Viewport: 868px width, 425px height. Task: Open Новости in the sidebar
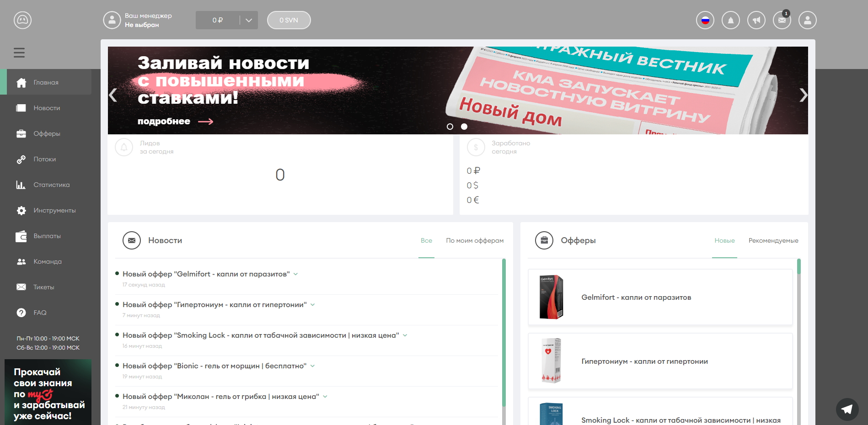pos(46,108)
